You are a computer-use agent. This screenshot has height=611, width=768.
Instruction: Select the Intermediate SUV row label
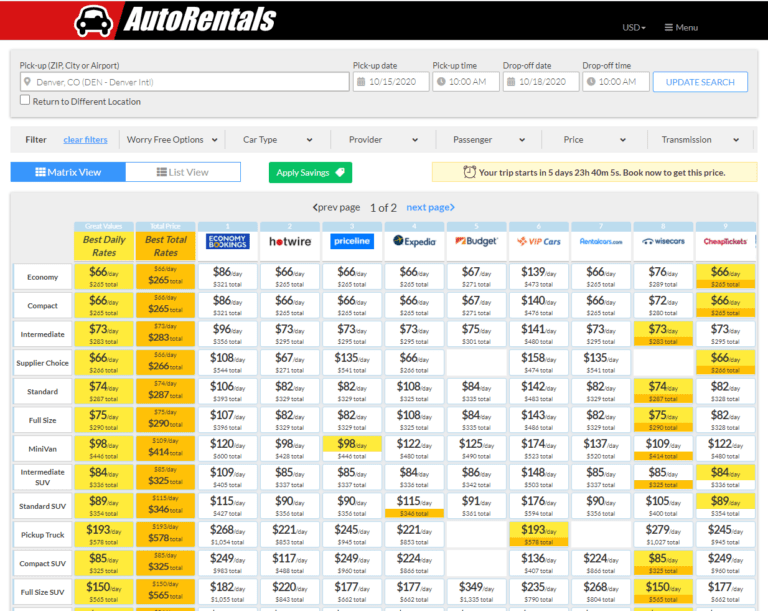click(x=43, y=477)
